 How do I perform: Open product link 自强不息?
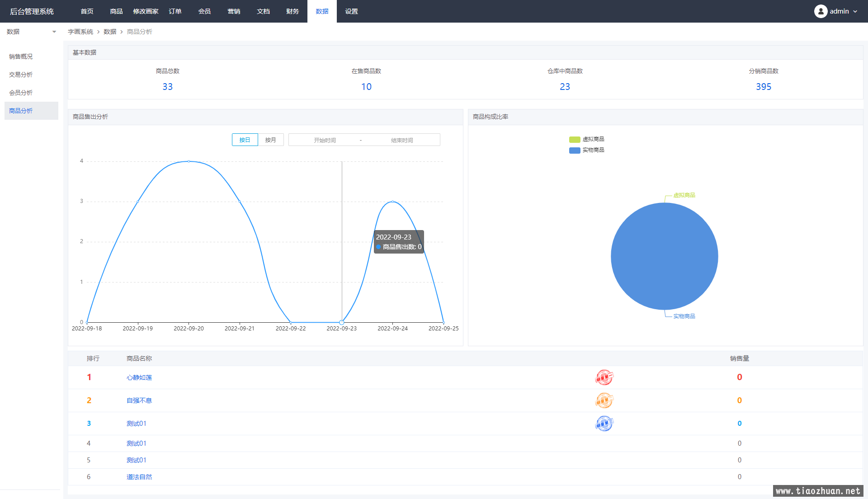139,400
